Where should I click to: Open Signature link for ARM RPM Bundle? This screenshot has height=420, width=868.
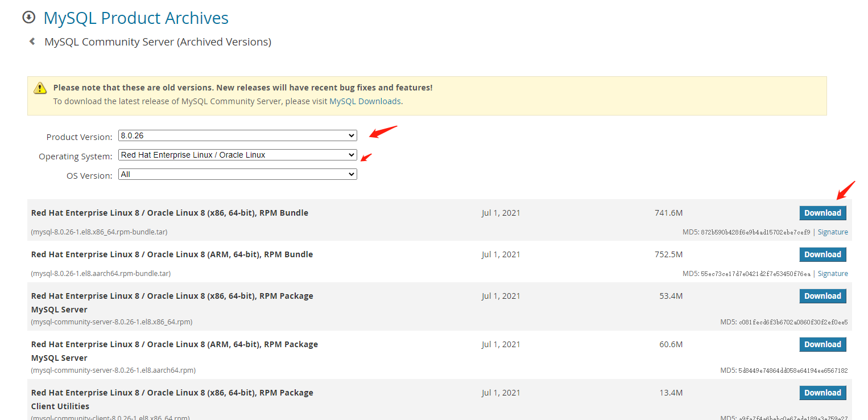pyautogui.click(x=833, y=274)
